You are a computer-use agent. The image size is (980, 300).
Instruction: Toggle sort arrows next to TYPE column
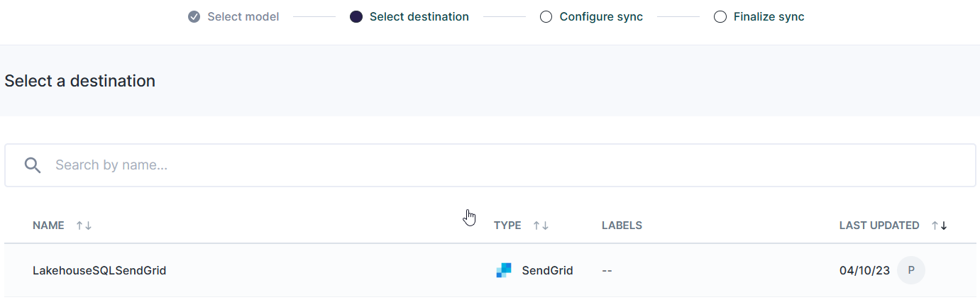tap(541, 226)
